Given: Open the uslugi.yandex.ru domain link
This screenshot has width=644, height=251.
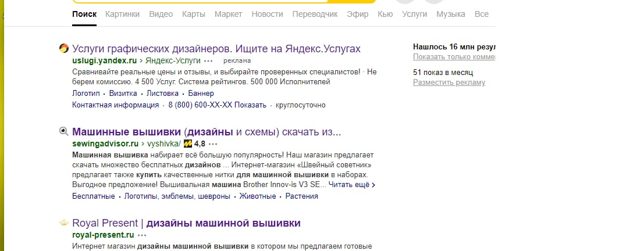Looking at the screenshot, I should [104, 60].
